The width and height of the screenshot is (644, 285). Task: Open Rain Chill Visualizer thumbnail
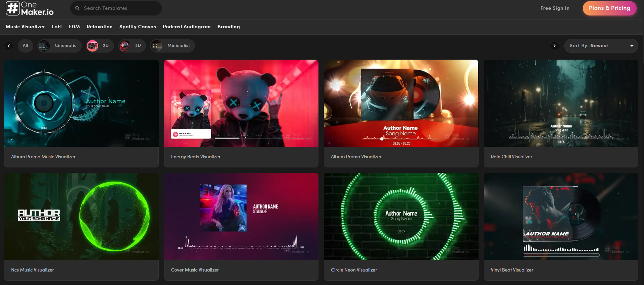coord(561,103)
